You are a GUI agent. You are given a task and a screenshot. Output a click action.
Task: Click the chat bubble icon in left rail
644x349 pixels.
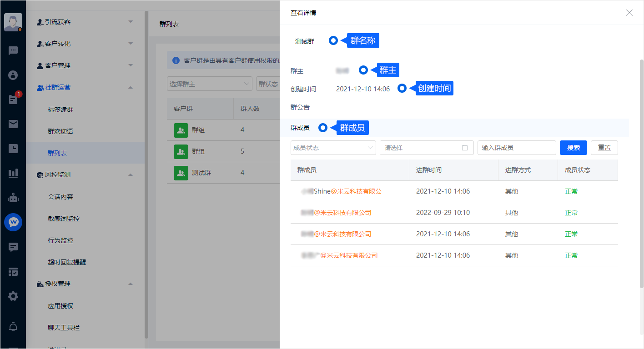click(x=13, y=50)
